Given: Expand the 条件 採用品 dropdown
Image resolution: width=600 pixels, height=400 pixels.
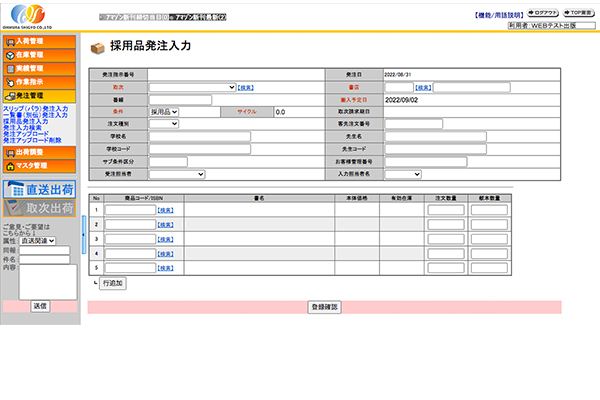Looking at the screenshot, I should coord(163,112).
